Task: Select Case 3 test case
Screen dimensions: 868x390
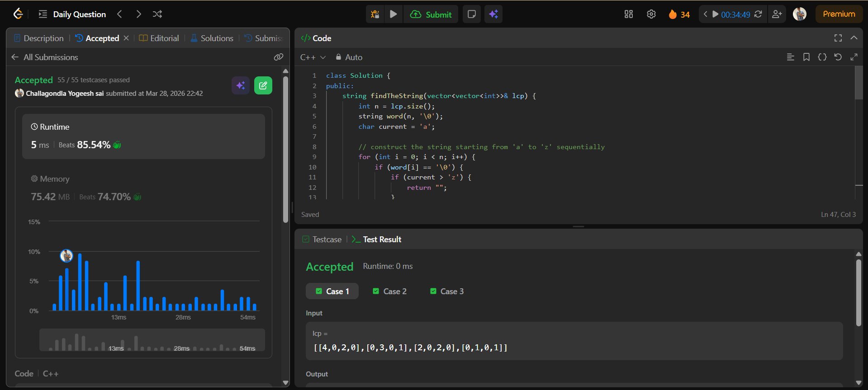Action: coord(446,291)
